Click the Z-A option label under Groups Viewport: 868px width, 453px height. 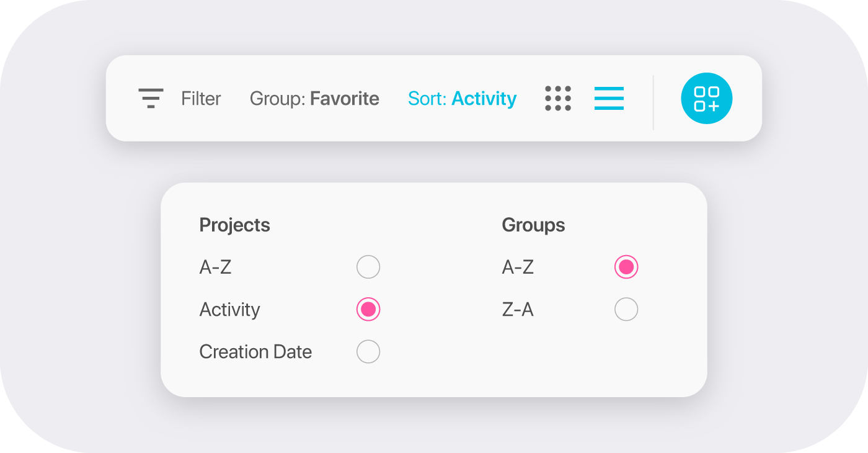518,310
